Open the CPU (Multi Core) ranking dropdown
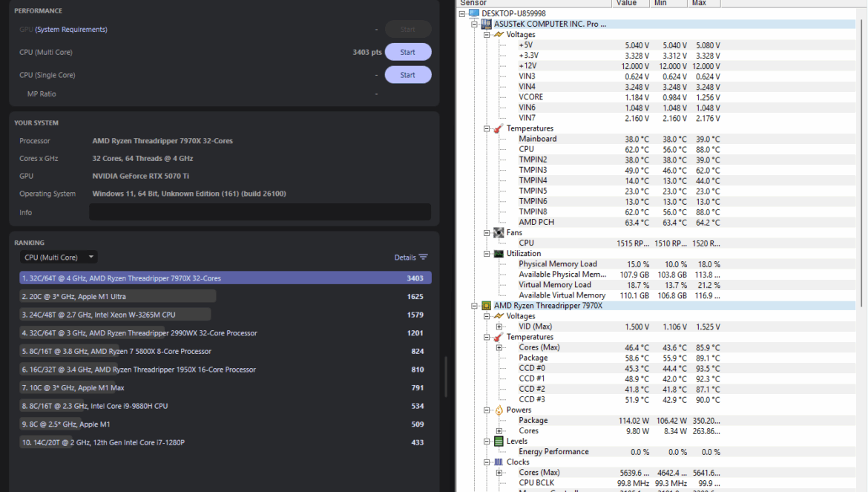The height and width of the screenshot is (492, 868). tap(59, 258)
